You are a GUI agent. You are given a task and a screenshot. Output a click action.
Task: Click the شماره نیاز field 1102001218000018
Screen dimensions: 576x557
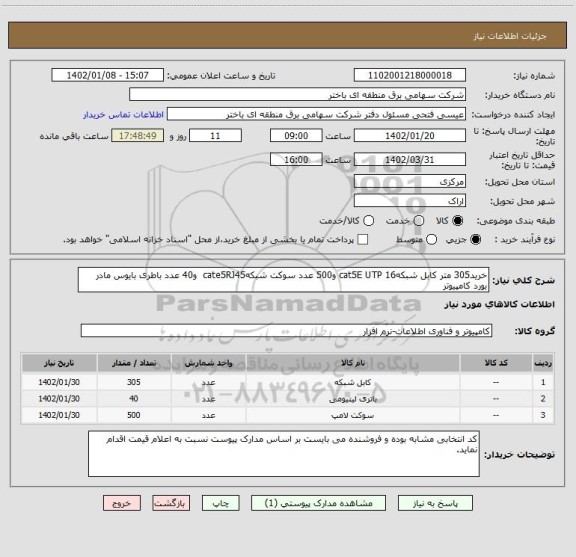[410, 75]
